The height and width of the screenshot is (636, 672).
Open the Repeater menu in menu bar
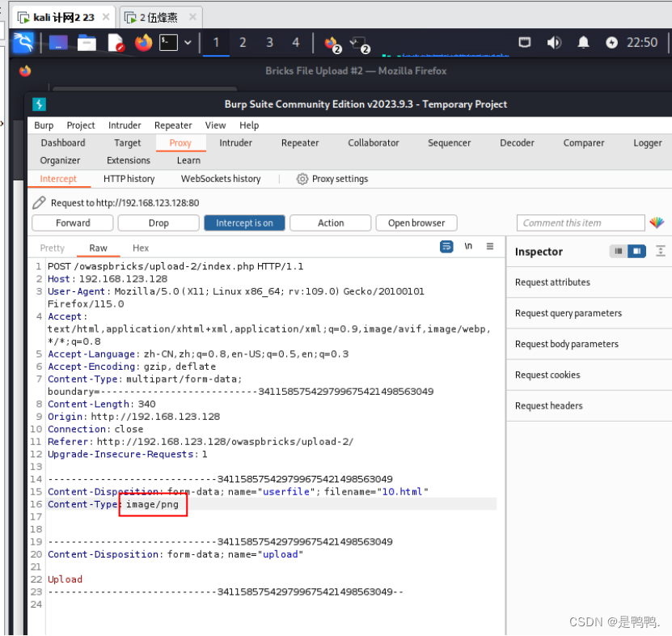[x=173, y=125]
